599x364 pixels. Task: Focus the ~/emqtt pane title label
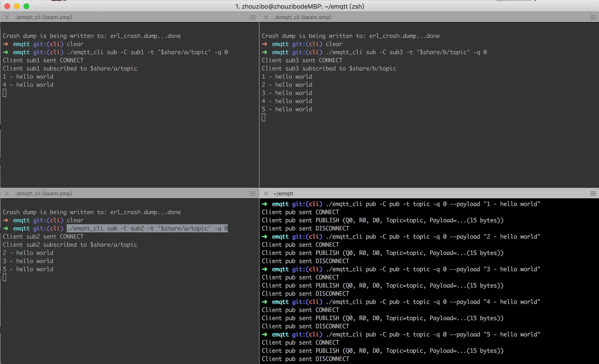coord(283,194)
